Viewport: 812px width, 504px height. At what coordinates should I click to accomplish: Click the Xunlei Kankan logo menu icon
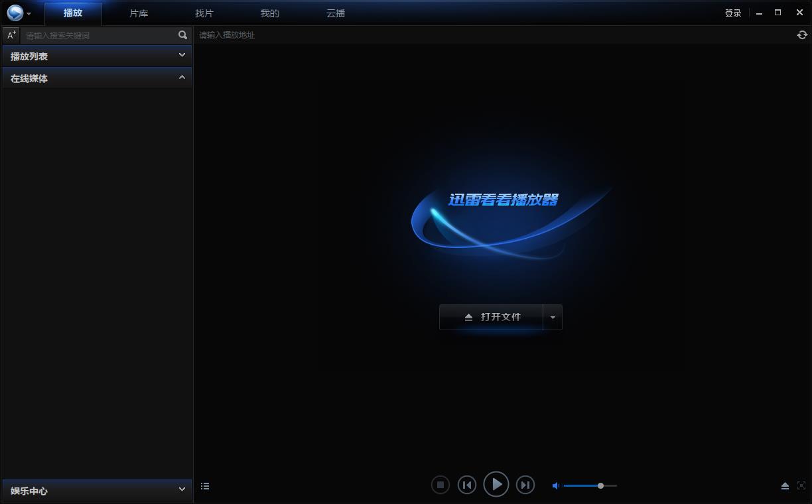pos(16,13)
